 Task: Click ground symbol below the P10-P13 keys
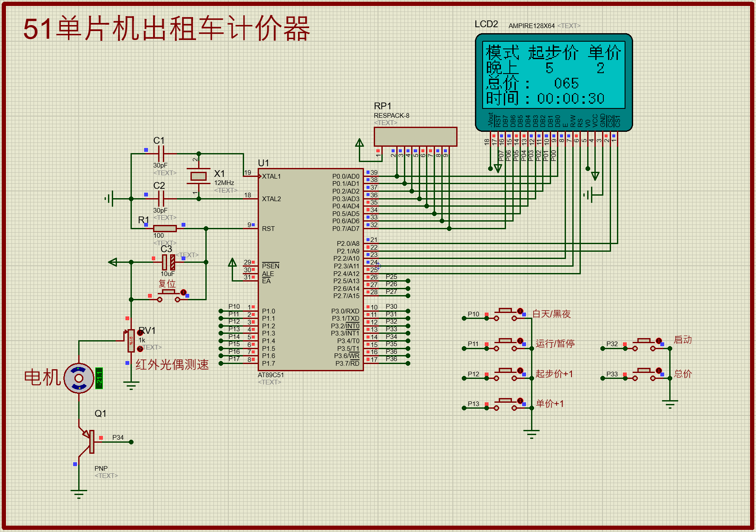click(531, 434)
